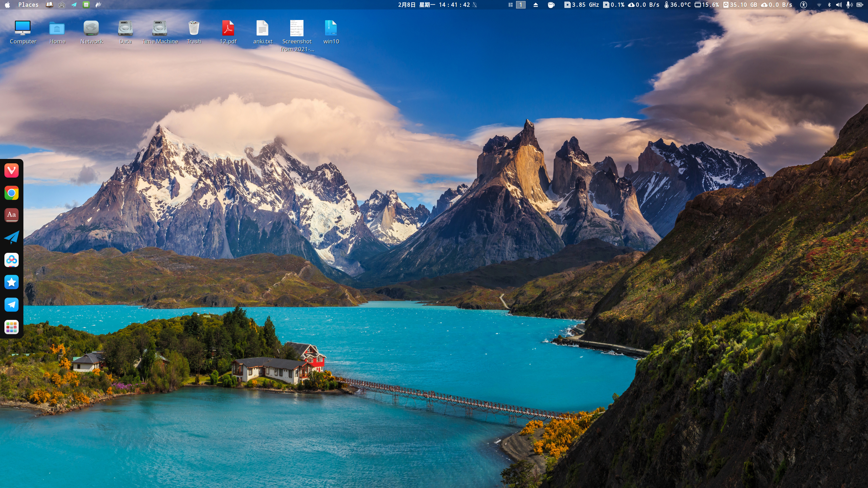Open the blue star app in dock
The image size is (868, 488).
[12, 282]
